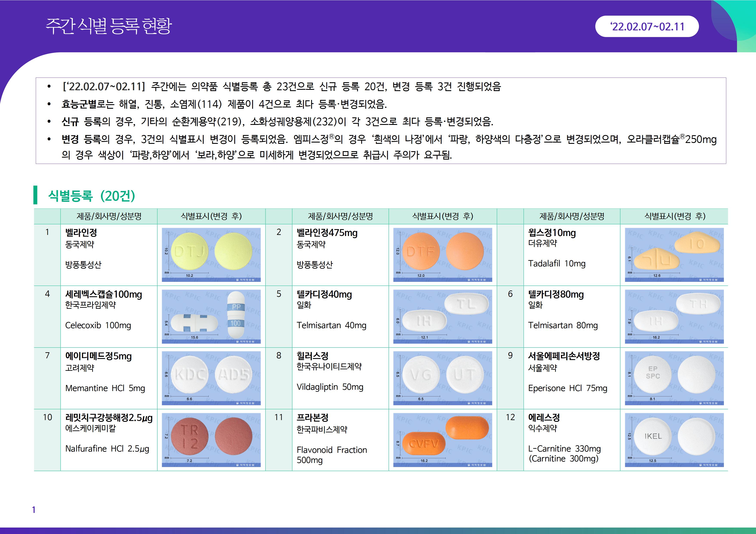Click the 세레벡스캡슐100mg product name
Viewport: 756px width, 534px height.
point(103,294)
